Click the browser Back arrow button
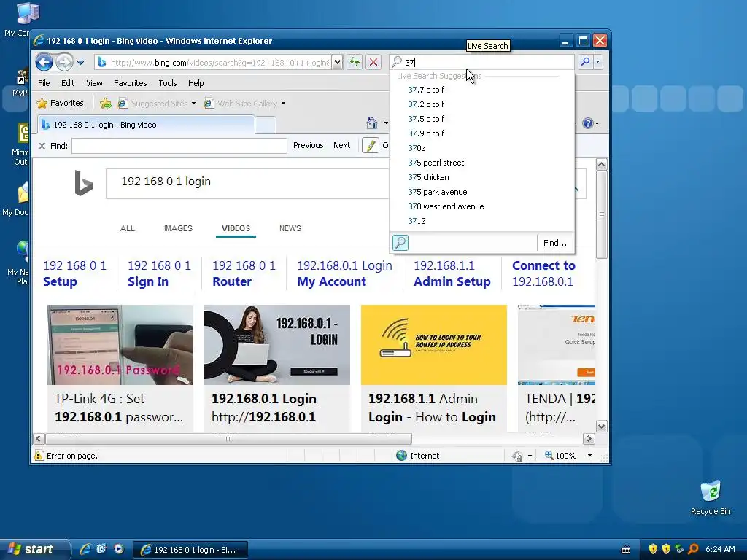Screen dimensions: 747x560 (44, 62)
